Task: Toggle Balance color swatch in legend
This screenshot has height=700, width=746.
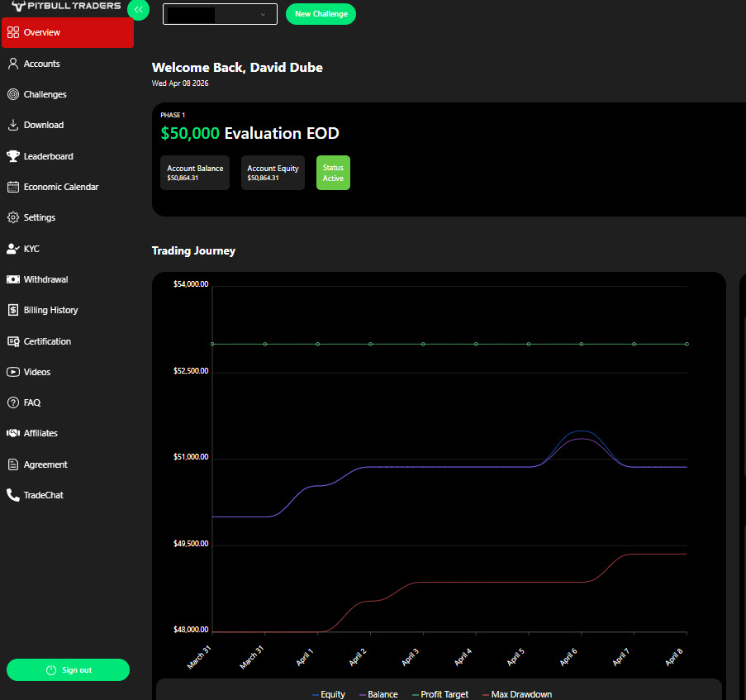Action: click(x=363, y=694)
